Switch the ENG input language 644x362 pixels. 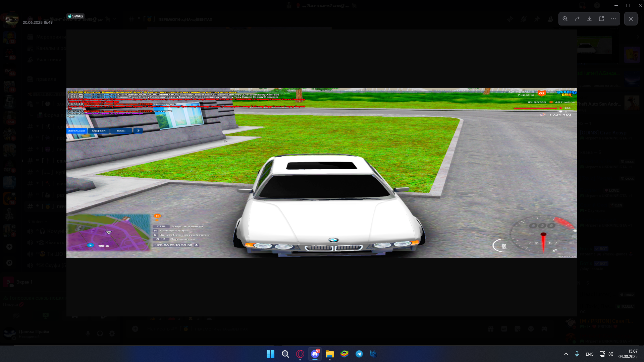pyautogui.click(x=590, y=354)
